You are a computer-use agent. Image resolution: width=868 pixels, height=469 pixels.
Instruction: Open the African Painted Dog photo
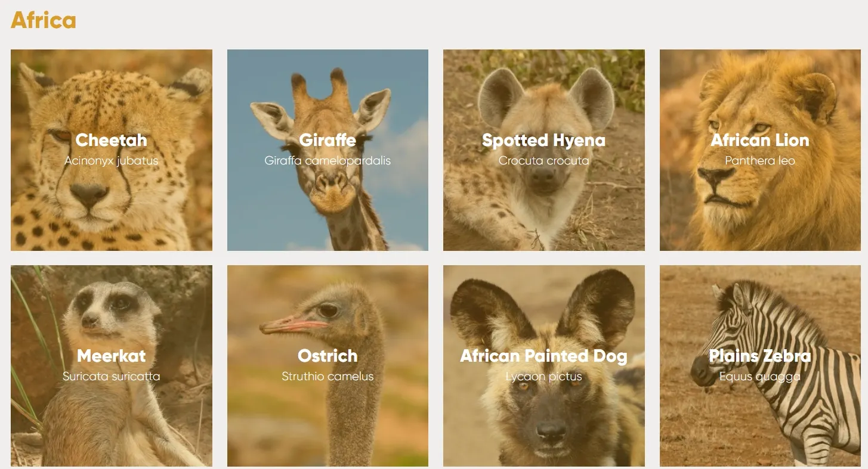(543, 423)
